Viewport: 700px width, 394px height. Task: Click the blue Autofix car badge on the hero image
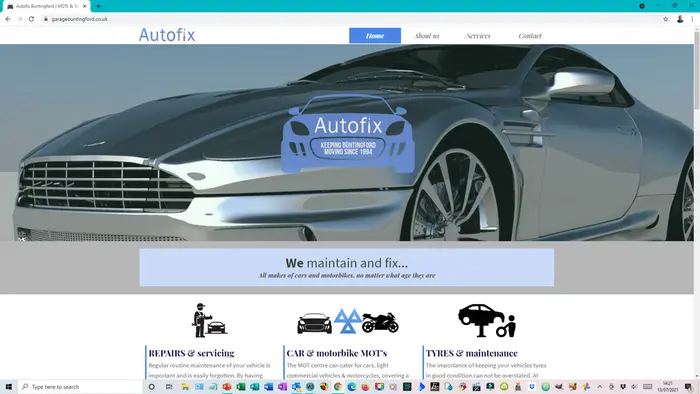click(x=348, y=133)
